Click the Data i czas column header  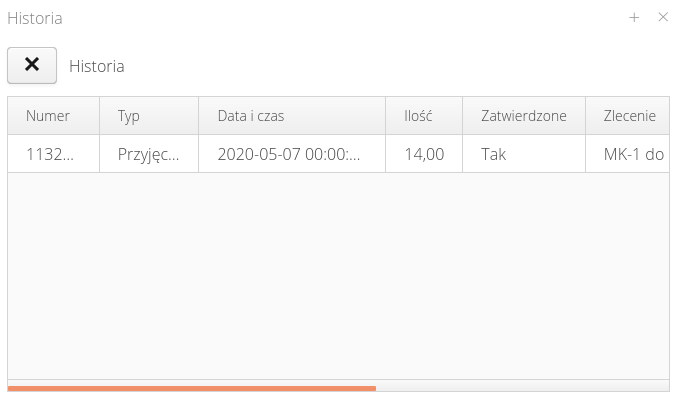(x=292, y=116)
